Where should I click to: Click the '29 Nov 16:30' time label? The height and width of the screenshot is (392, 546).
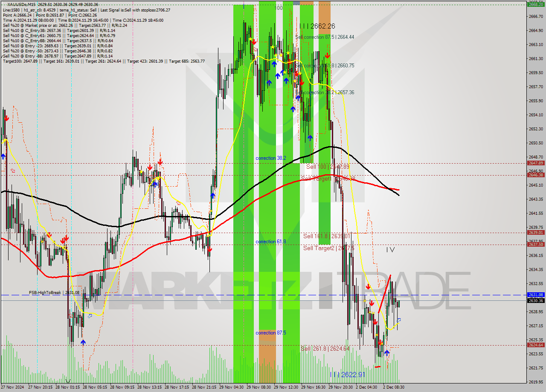pyautogui.click(x=314, y=387)
